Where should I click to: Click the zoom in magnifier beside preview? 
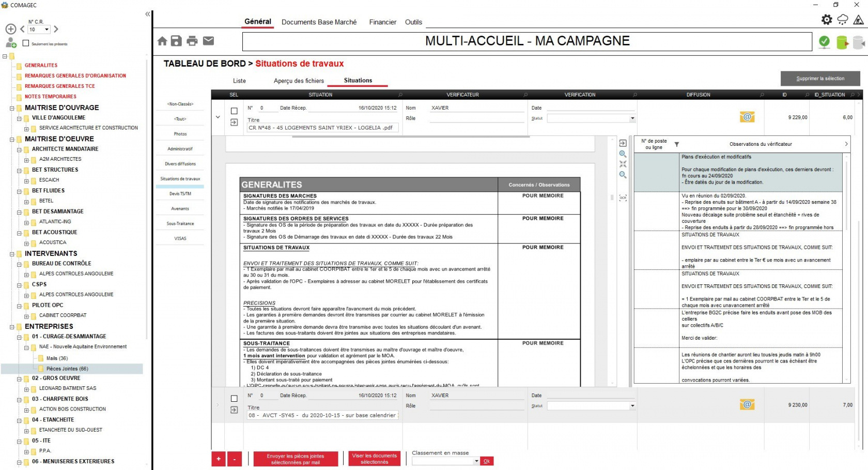pyautogui.click(x=623, y=154)
